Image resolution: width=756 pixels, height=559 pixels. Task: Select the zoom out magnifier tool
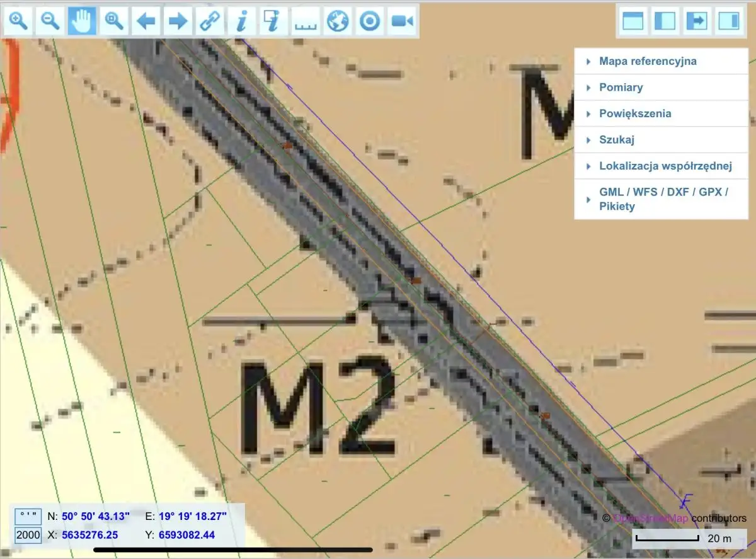50,21
